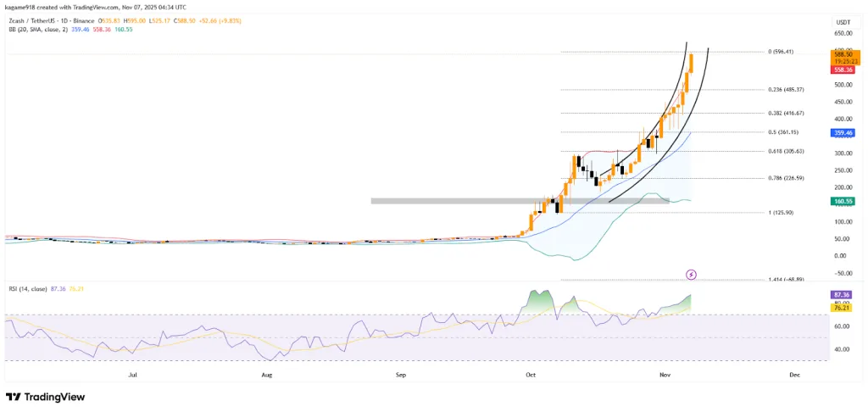Click the yellow 76.21 RSI scale tag
The width and height of the screenshot is (868, 412).
point(841,308)
